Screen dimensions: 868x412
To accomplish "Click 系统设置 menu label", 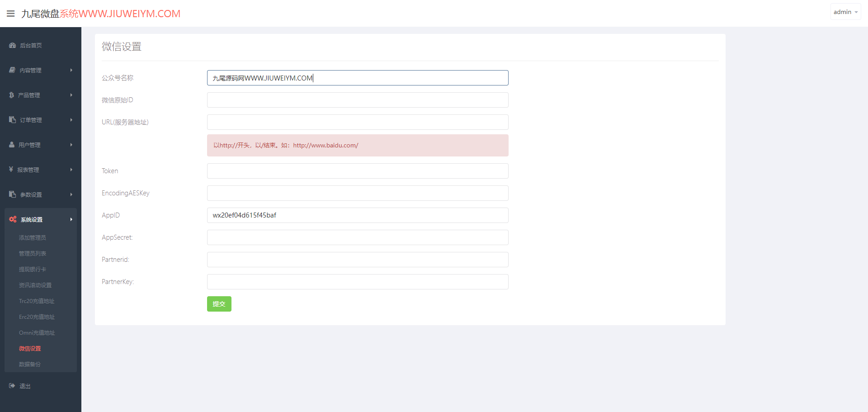I will [32, 219].
